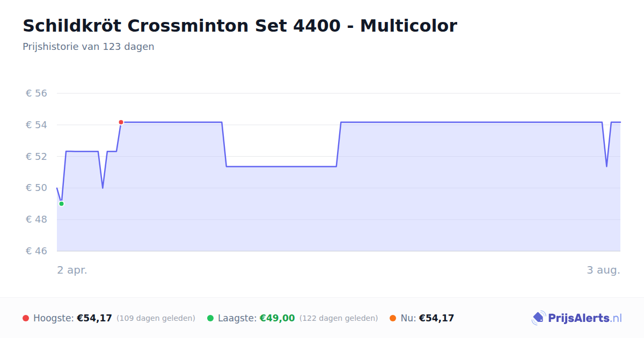Click the Nu €54,17 current price
Screen dimensions: 644x338
pyautogui.click(x=436, y=318)
